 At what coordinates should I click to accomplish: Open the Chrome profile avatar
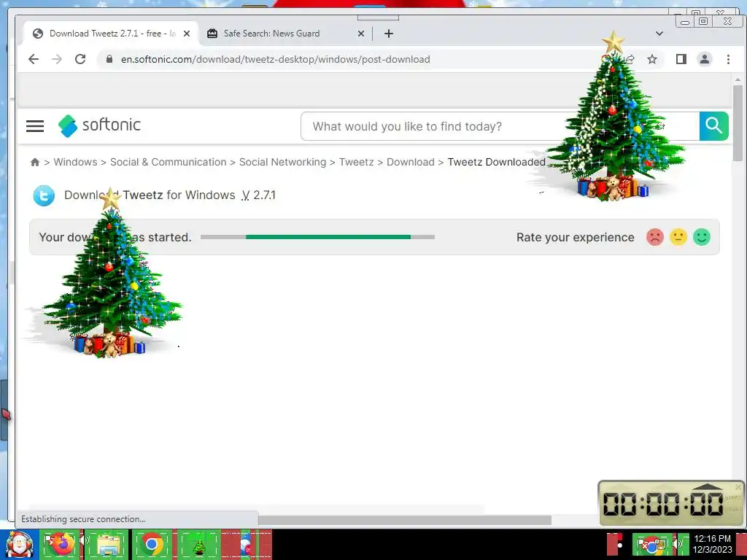click(x=704, y=59)
